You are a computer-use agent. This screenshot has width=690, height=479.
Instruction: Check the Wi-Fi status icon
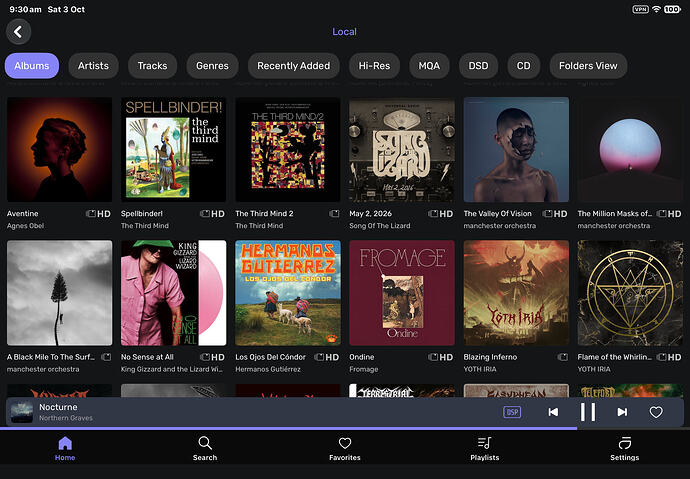click(657, 9)
